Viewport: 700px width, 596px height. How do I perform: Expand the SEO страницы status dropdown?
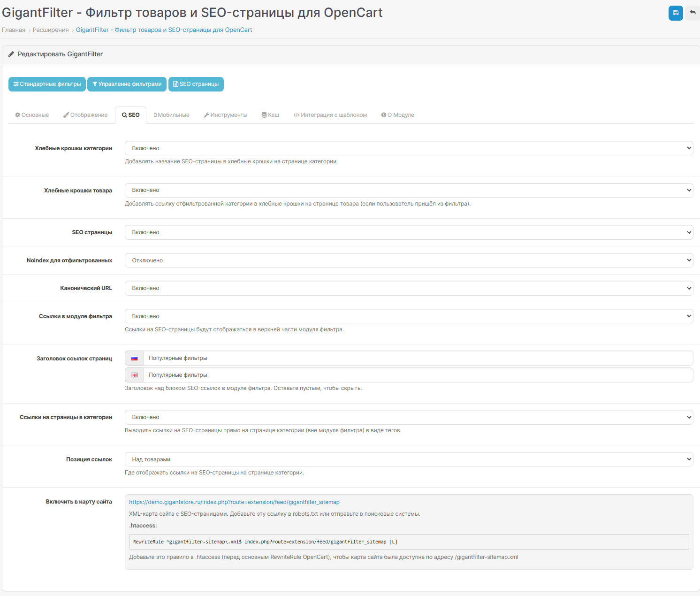409,232
